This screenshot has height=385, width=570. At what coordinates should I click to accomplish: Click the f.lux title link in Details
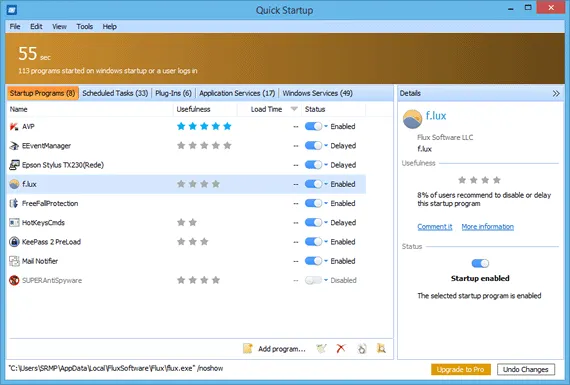pos(436,116)
